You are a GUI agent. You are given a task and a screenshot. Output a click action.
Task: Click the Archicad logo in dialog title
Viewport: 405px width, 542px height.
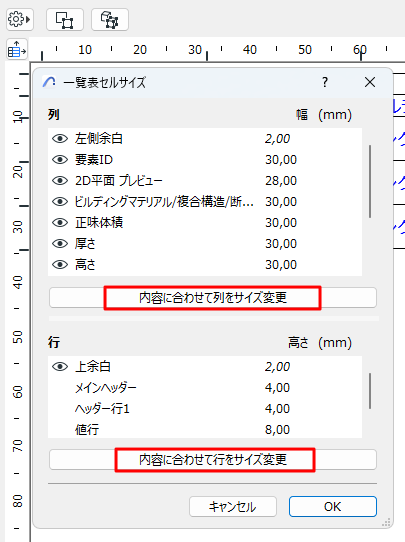coord(49,82)
